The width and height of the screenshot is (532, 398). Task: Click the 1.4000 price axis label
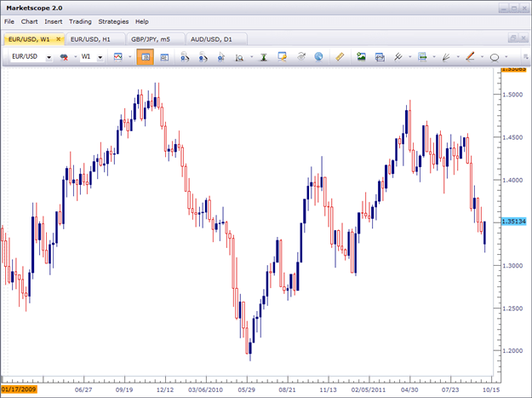point(512,180)
